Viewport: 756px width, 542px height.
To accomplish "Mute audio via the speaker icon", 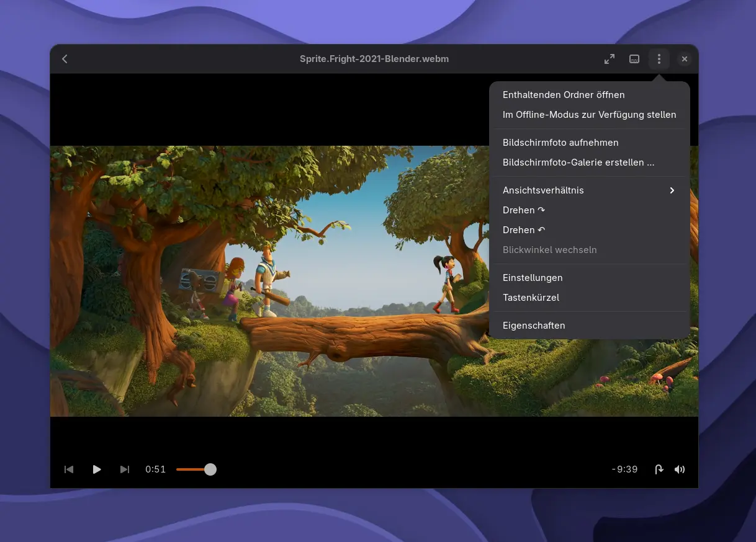I will point(680,469).
